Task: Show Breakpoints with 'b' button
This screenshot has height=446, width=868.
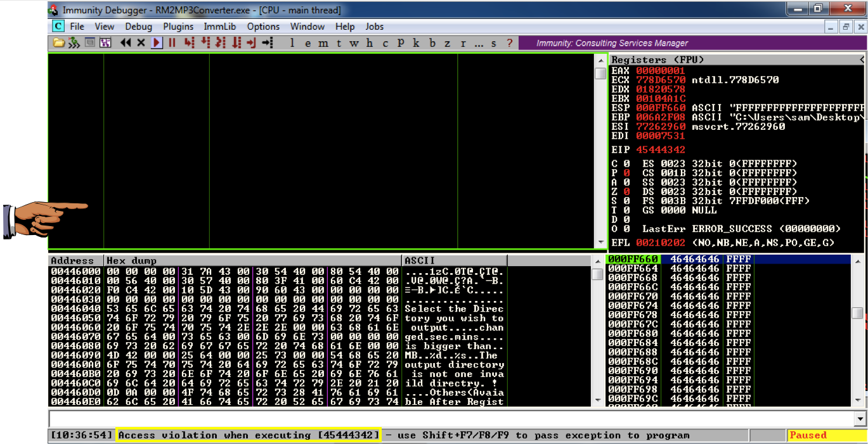Action: click(x=432, y=43)
